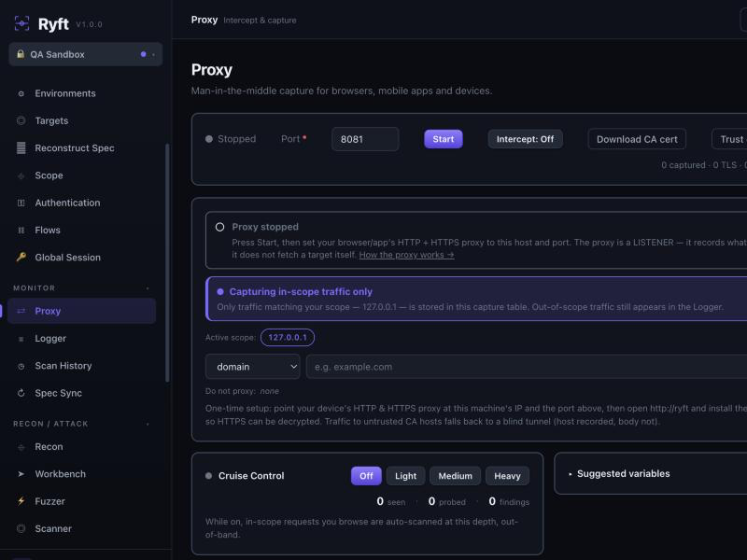Click the Spec Sync refresh icon

[x=21, y=393]
